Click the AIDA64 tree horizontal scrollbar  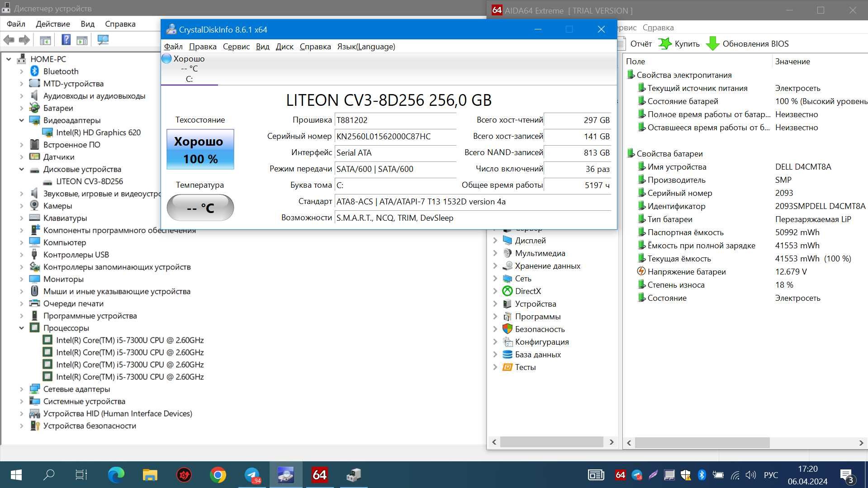(551, 442)
